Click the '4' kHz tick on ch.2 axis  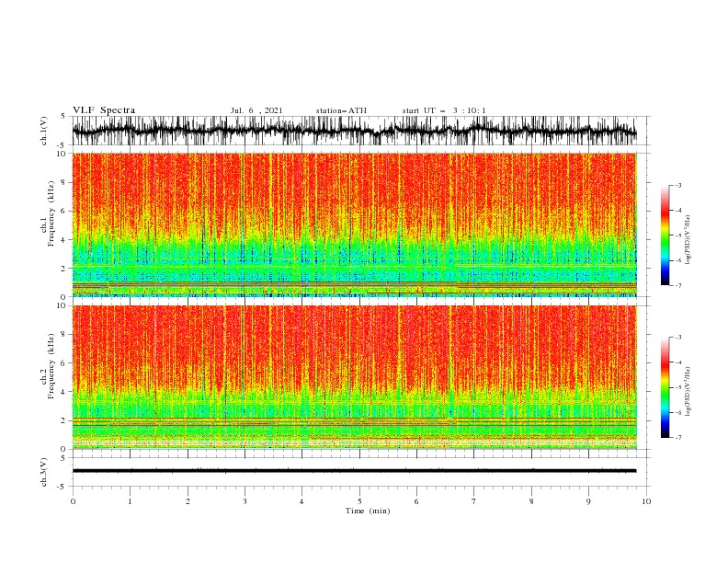click(64, 392)
